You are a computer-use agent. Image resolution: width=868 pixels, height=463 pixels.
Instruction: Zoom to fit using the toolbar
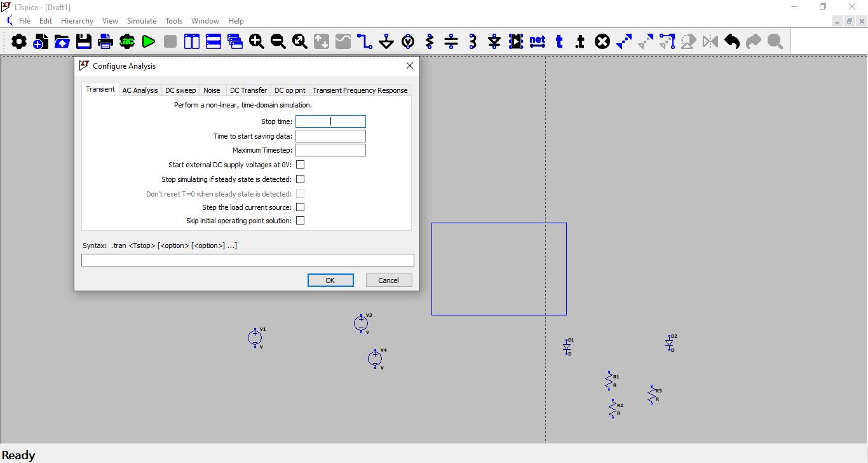click(300, 42)
